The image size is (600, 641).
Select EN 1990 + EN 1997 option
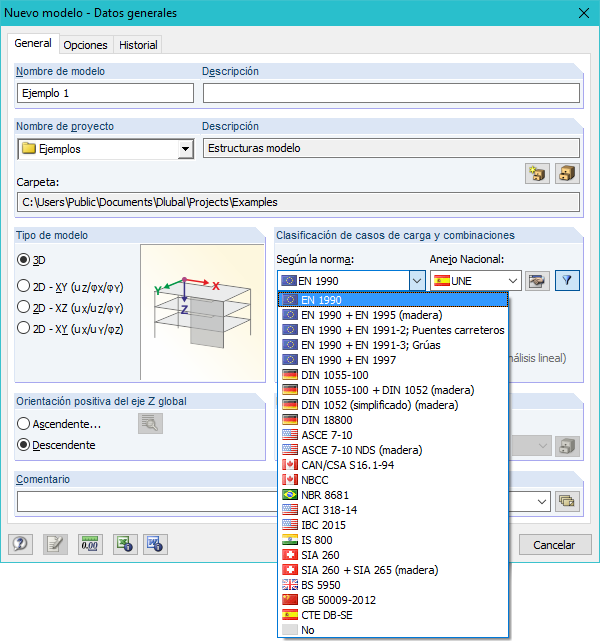point(393,360)
